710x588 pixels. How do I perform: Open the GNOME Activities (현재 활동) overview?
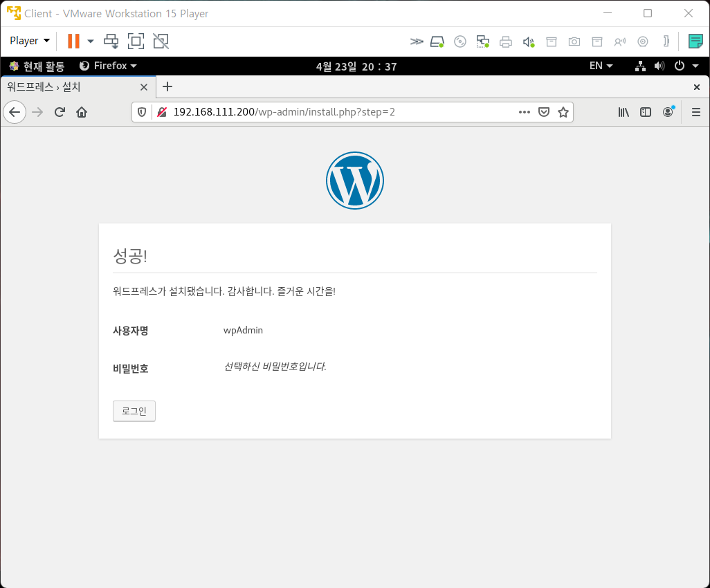click(37, 66)
